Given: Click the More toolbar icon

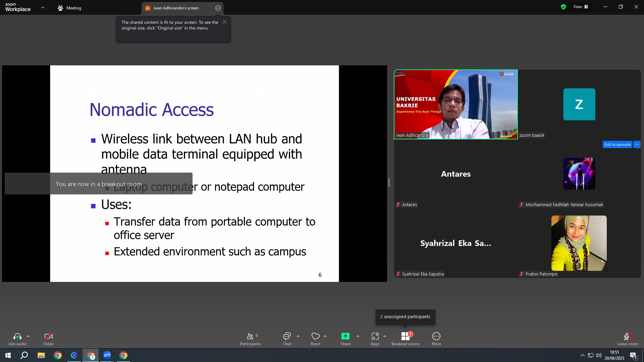Looking at the screenshot, I should (x=436, y=336).
